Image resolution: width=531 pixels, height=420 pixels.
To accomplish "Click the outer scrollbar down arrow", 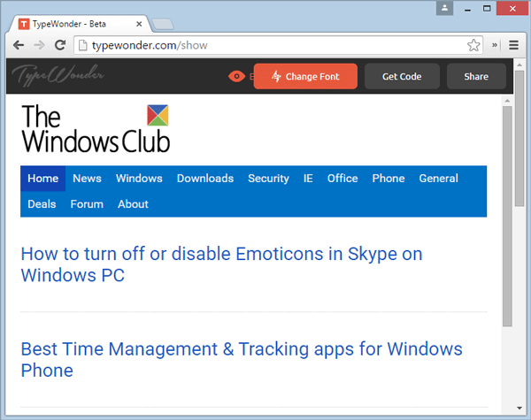I will 519,409.
